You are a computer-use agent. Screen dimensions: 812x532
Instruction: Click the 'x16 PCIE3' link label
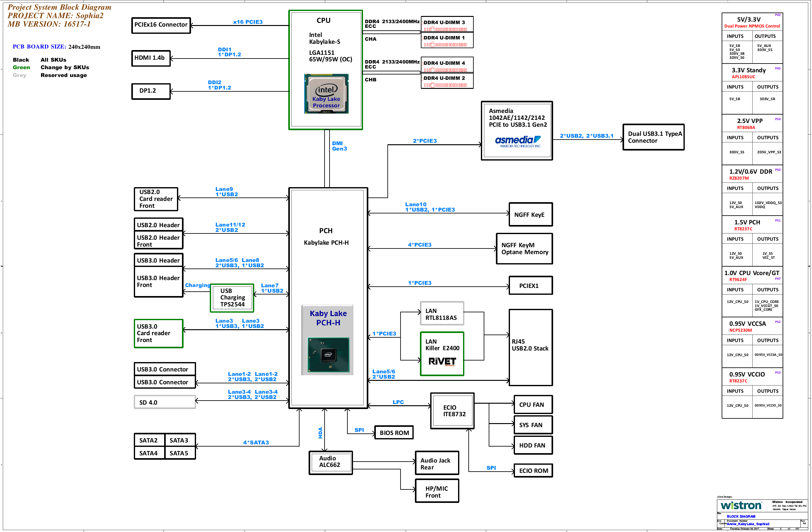point(248,22)
